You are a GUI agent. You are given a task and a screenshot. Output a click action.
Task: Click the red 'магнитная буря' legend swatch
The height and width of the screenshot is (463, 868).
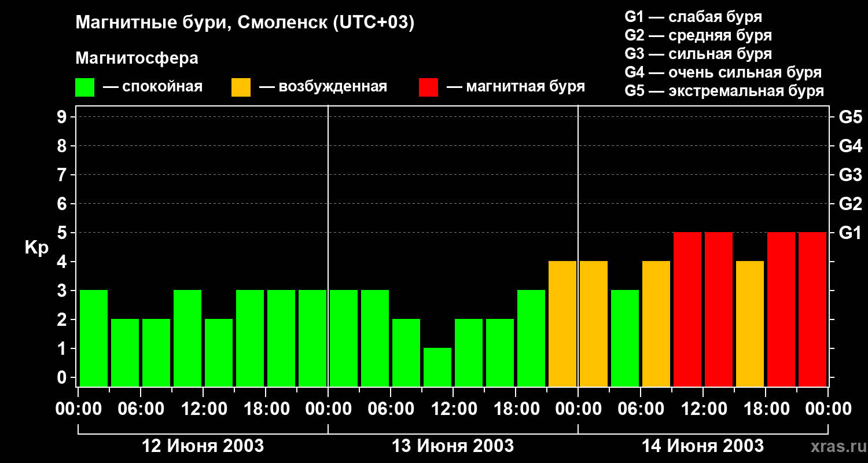428,87
